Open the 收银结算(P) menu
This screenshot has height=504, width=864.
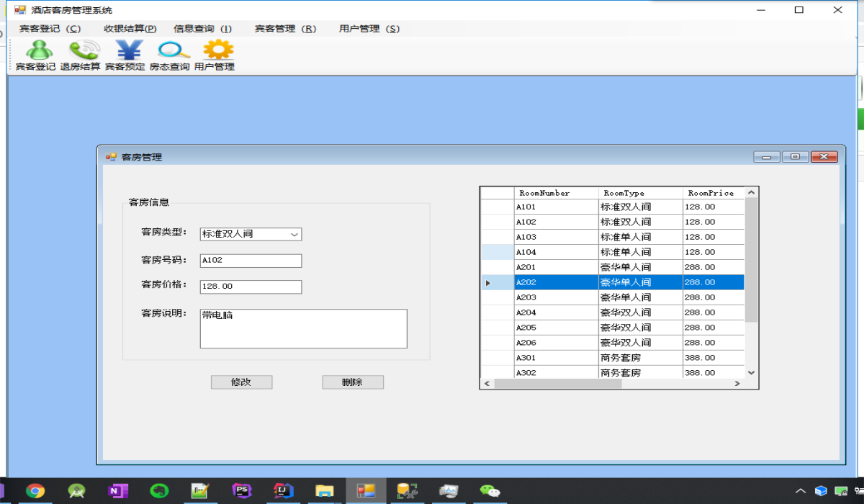click(x=130, y=29)
